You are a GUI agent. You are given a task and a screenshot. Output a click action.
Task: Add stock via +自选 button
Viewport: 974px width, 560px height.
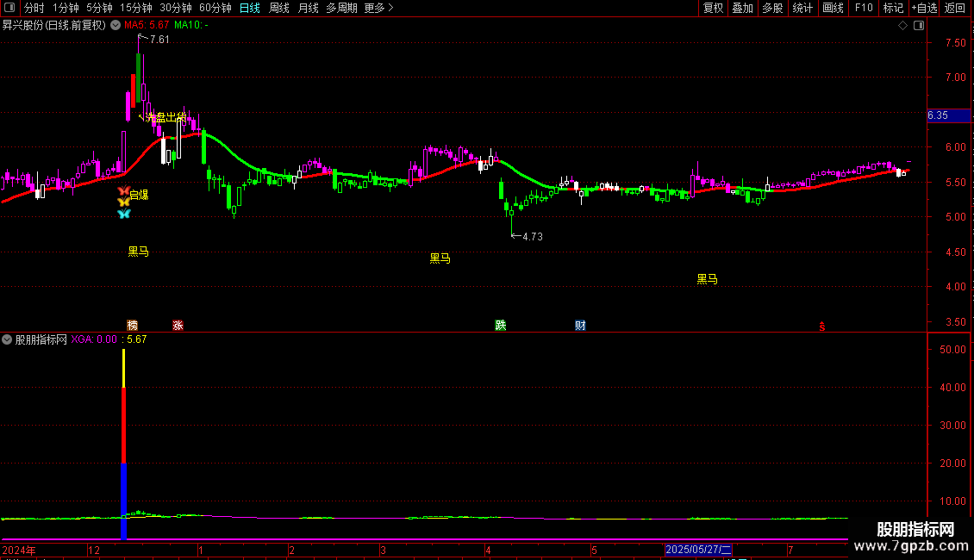pyautogui.click(x=924, y=8)
